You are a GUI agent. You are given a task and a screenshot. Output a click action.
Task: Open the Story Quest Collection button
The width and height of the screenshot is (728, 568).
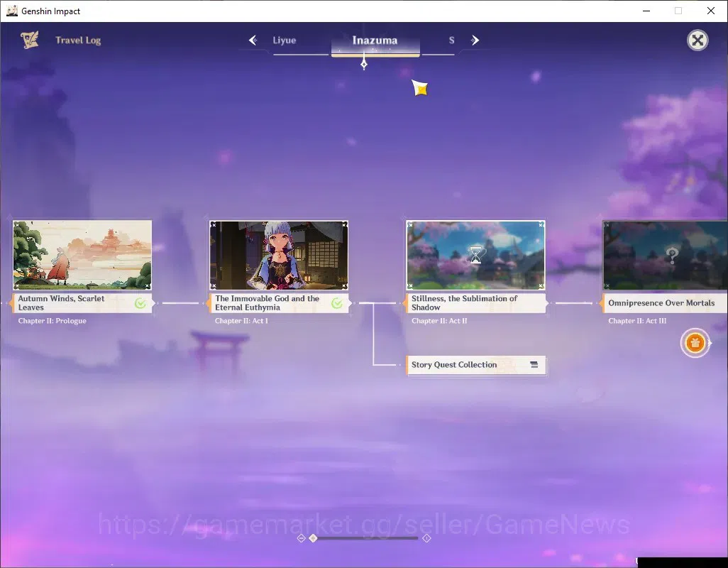pyautogui.click(x=476, y=365)
